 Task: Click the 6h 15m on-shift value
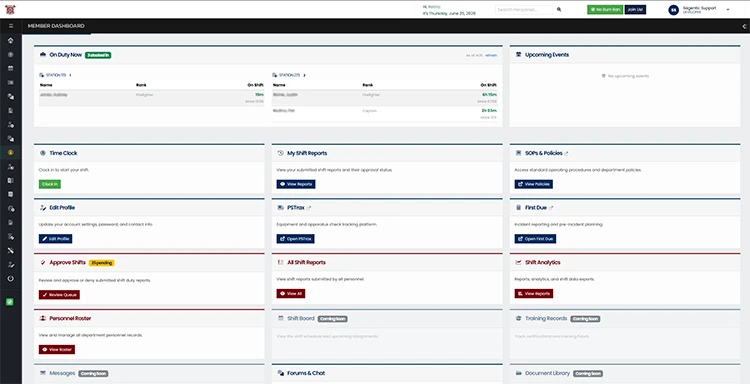coord(489,95)
